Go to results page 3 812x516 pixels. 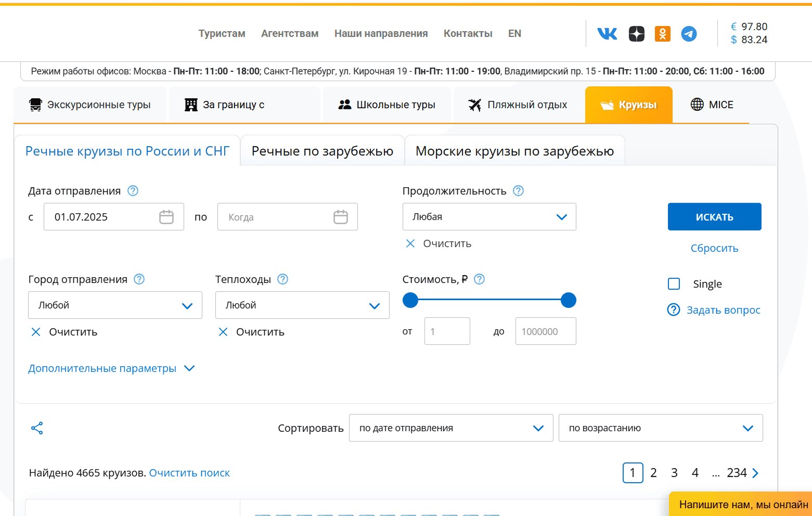tap(674, 473)
